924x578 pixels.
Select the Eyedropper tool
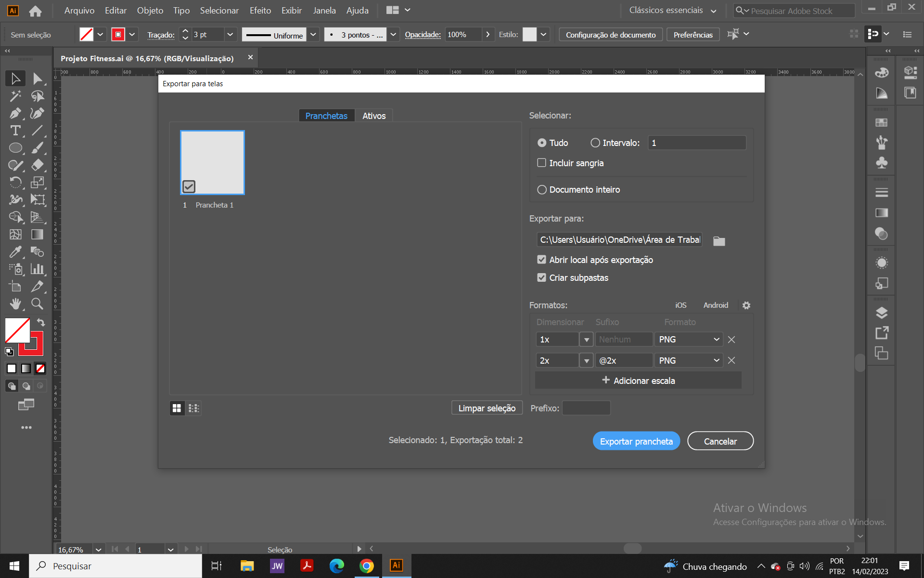pyautogui.click(x=15, y=252)
